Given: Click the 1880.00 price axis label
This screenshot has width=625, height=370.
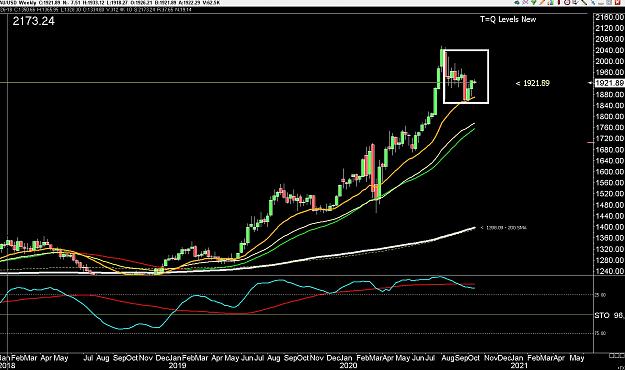Looking at the screenshot, I should coord(609,94).
